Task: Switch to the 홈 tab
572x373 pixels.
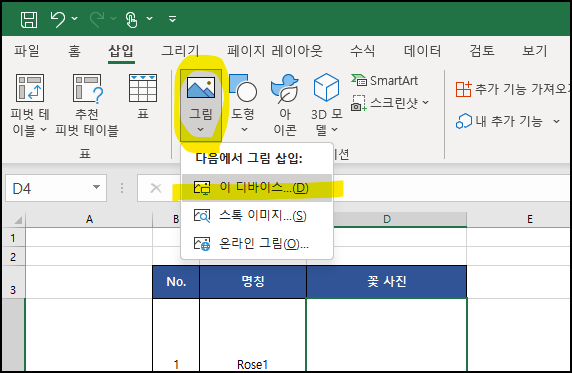Action: 74,50
